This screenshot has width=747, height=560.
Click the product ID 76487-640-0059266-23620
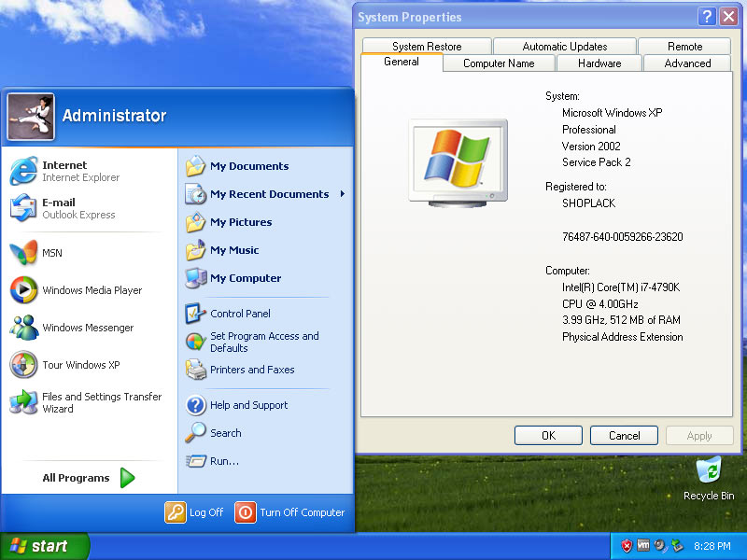[x=623, y=237]
